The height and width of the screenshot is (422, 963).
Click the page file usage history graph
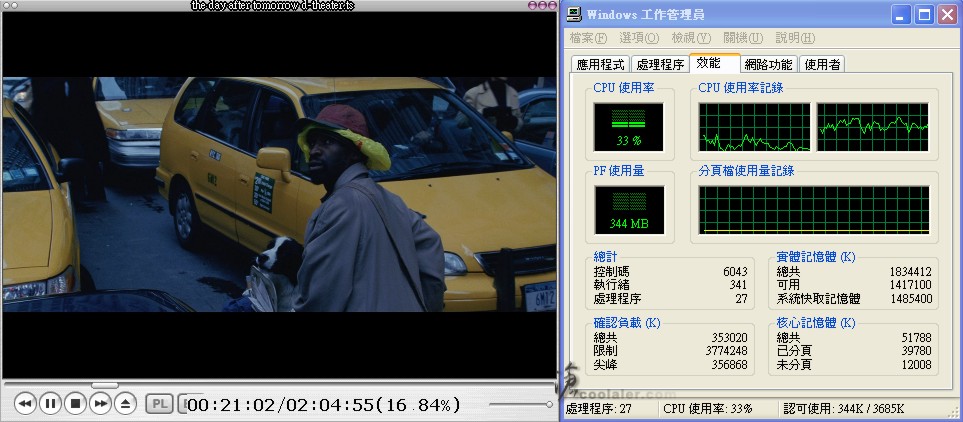[814, 210]
